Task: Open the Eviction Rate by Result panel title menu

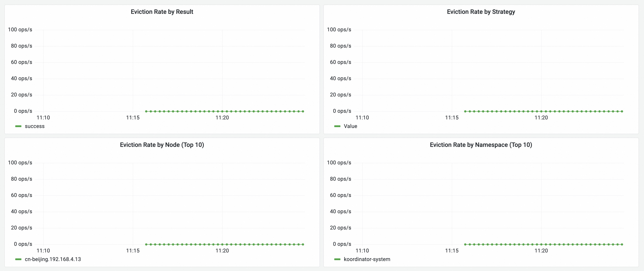Action: pos(162,12)
